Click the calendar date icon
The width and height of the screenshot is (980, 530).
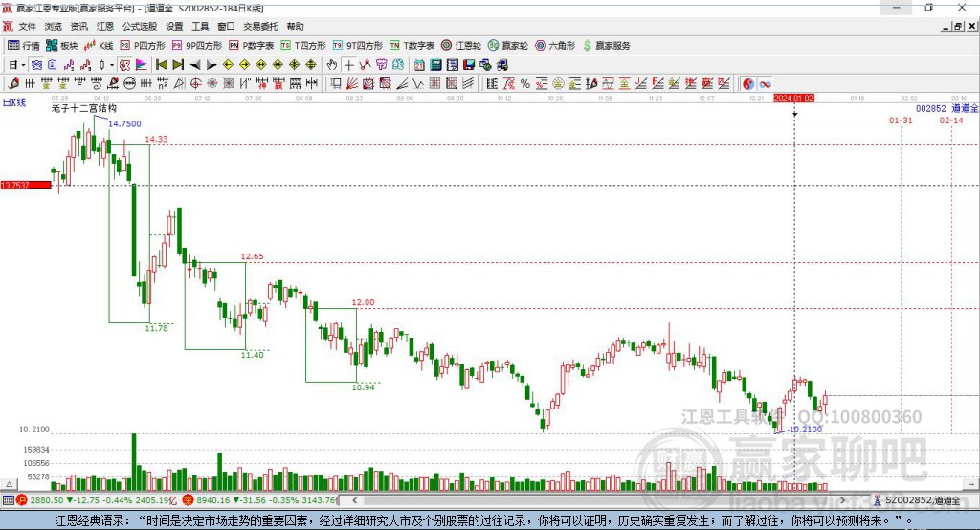(x=419, y=65)
